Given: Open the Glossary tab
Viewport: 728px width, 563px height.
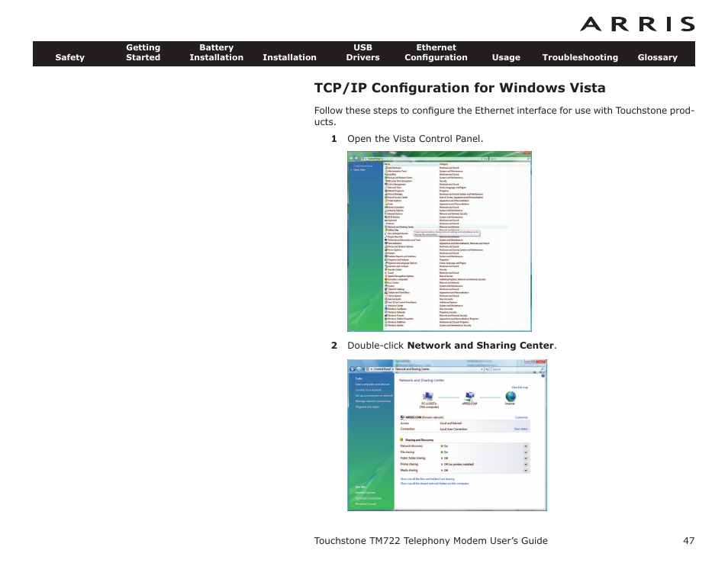Looking at the screenshot, I should tap(658, 57).
